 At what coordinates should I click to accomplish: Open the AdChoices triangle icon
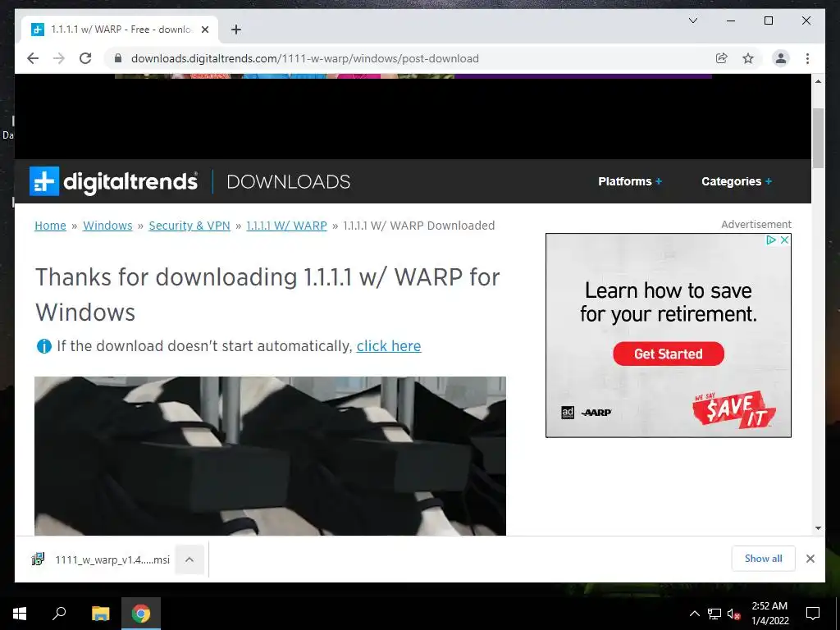[x=771, y=240]
